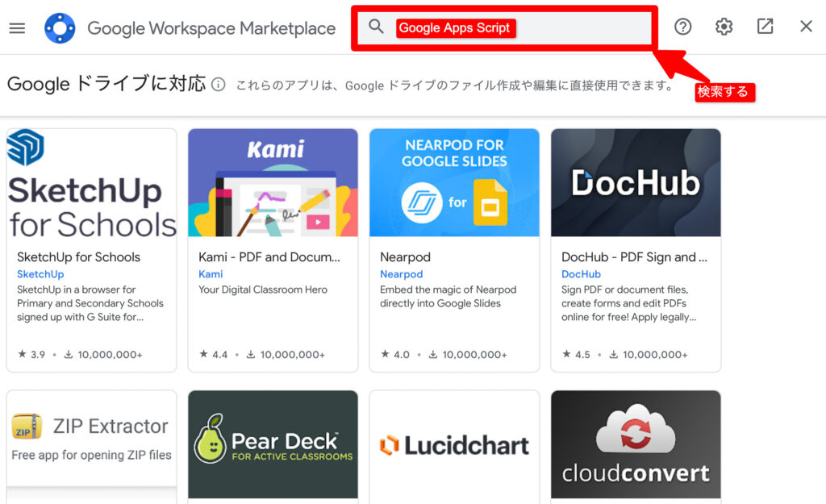Viewport: 826px width, 504px height.
Task: Click the 3.9 star rating on SketchUp
Action: (31, 355)
